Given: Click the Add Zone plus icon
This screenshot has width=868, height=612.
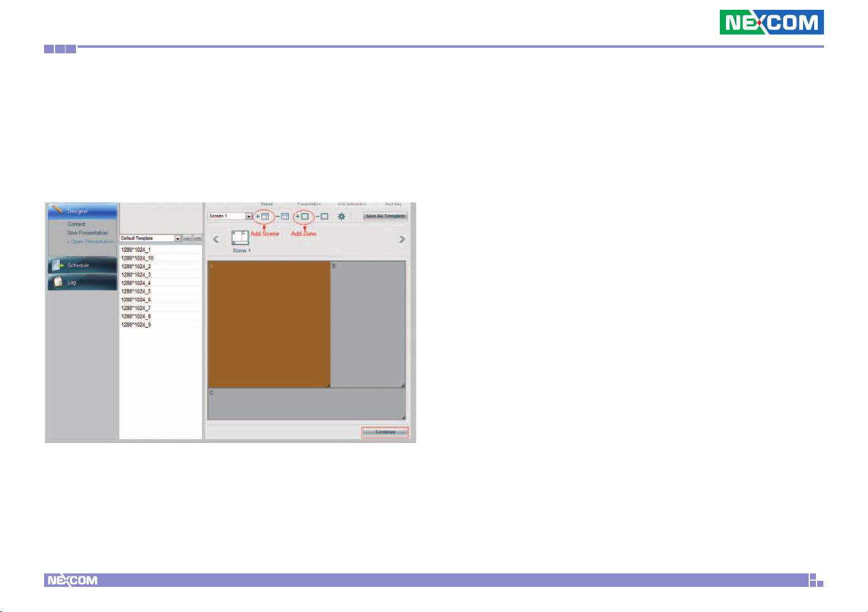Looking at the screenshot, I should pyautogui.click(x=302, y=216).
